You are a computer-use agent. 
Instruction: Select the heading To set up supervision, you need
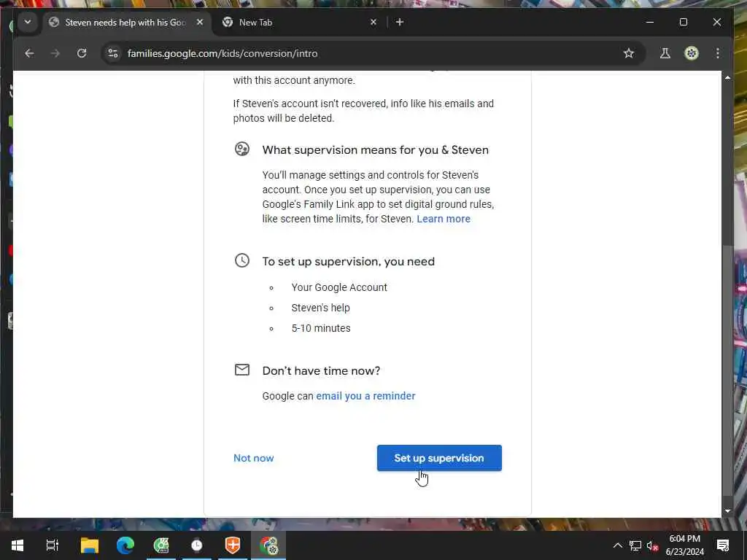point(348,262)
